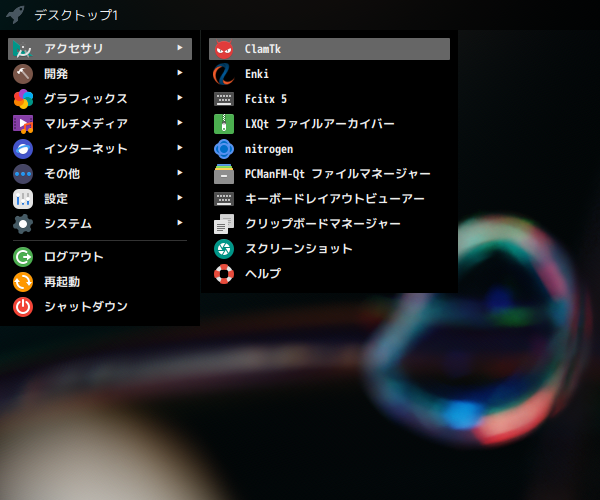The width and height of the screenshot is (600, 500).
Task: Expand the アクセサリ submenu arrow
Action: point(180,47)
